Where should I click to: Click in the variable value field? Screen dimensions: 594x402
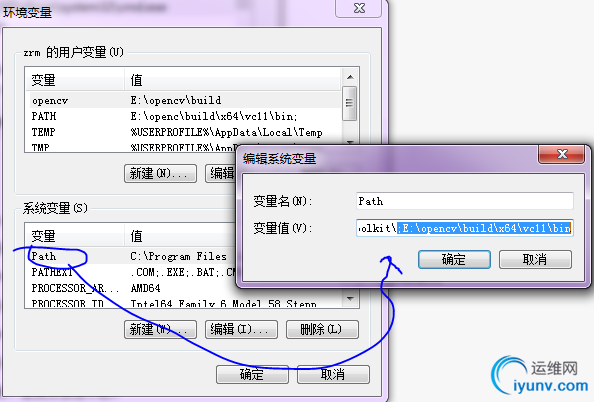[x=464, y=228]
